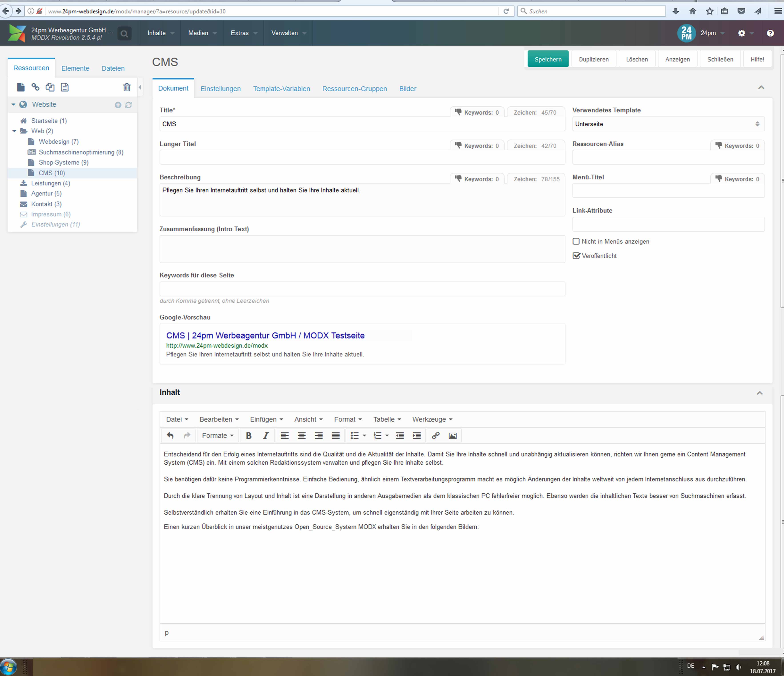Image resolution: width=784 pixels, height=676 pixels.
Task: Select Suchmaschinenoptimierung (8) in tree
Action: coord(81,152)
